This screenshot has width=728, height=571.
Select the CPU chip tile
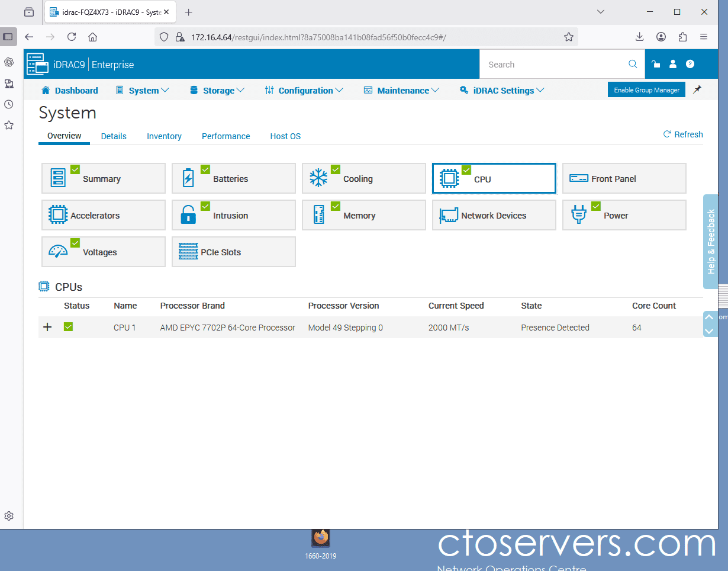point(494,178)
